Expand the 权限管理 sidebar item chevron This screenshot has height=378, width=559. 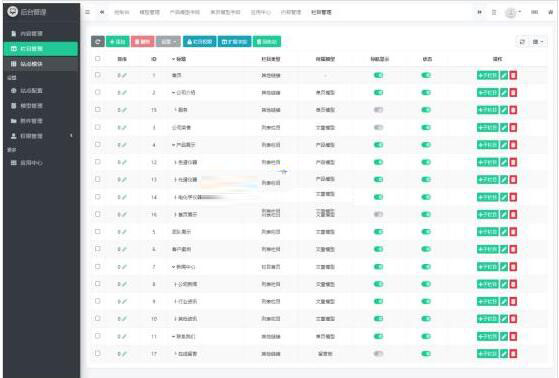pos(71,136)
